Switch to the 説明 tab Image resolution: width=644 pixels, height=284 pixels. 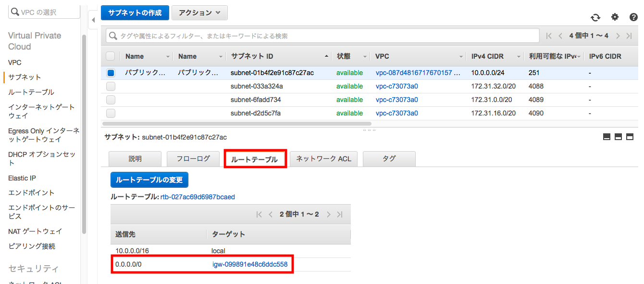click(x=135, y=159)
